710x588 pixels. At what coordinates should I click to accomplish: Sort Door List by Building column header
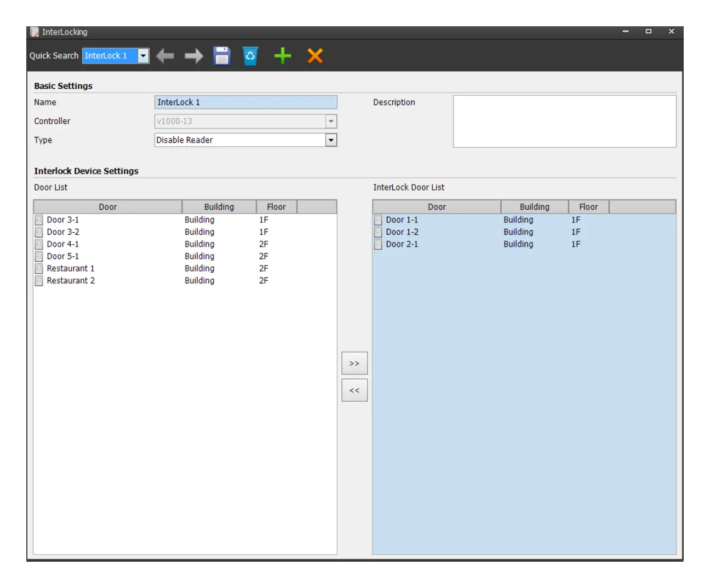(x=219, y=207)
